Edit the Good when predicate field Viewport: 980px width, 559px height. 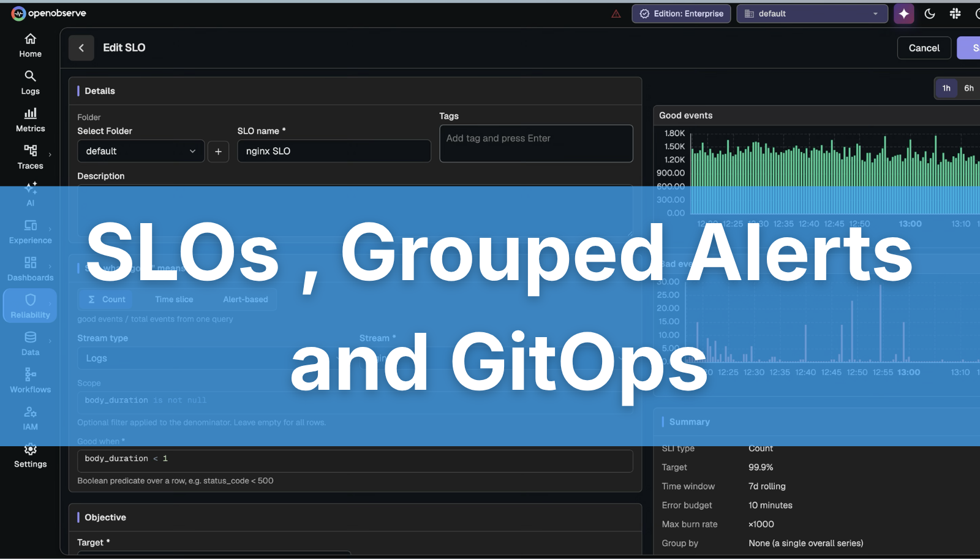click(x=355, y=461)
